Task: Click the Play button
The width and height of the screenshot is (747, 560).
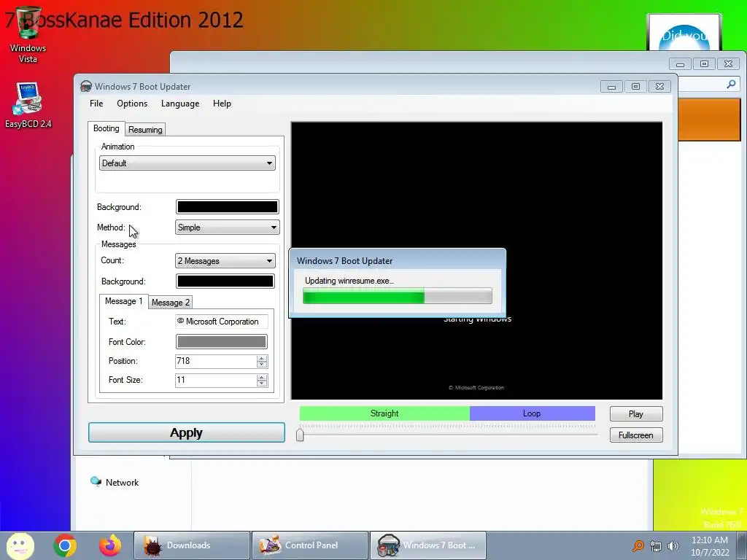Action: point(636,414)
